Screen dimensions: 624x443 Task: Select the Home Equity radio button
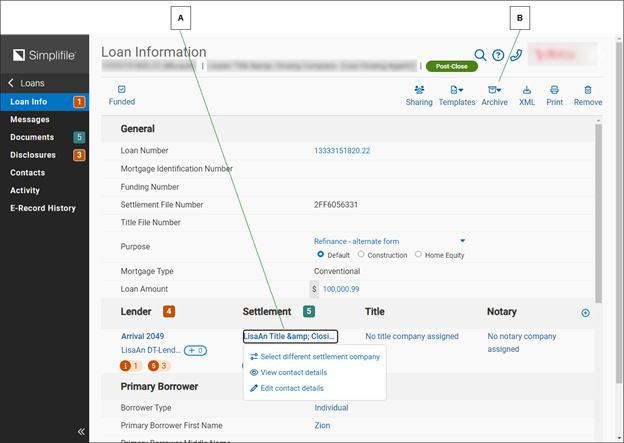pos(418,254)
